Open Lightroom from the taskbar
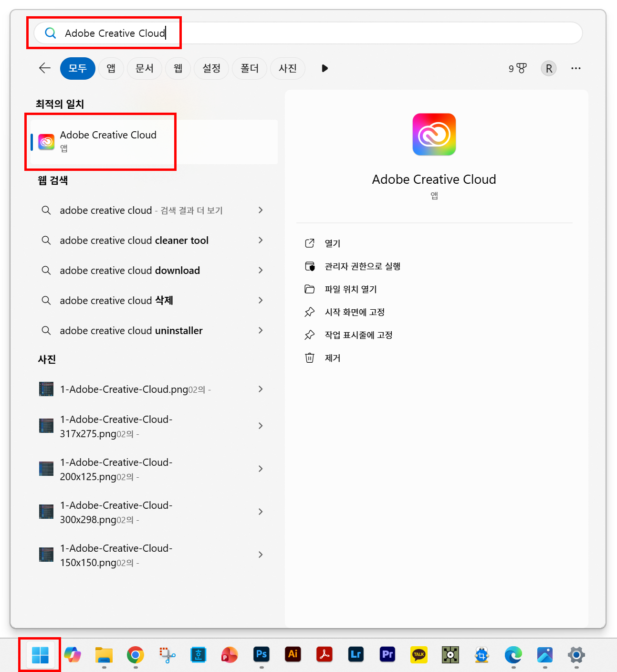Screen dimensions: 617x672 (356, 654)
